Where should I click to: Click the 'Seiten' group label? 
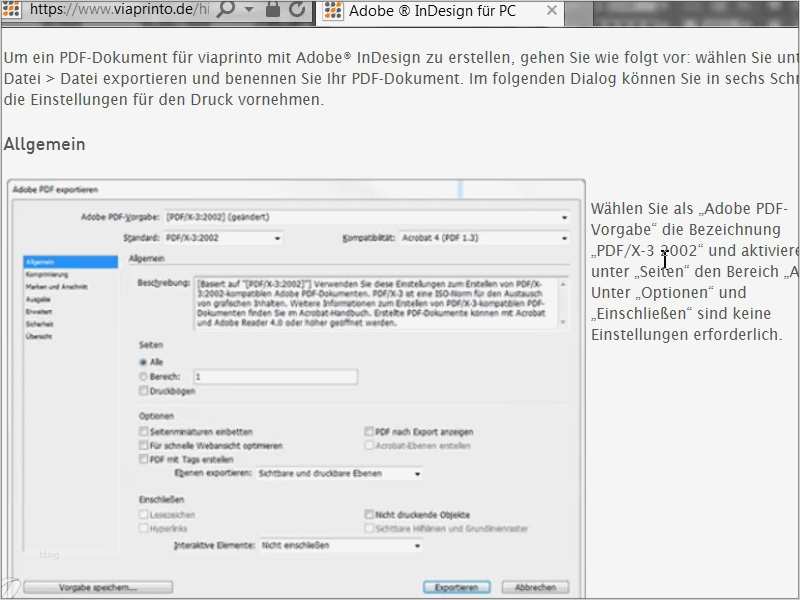pyautogui.click(x=151, y=345)
